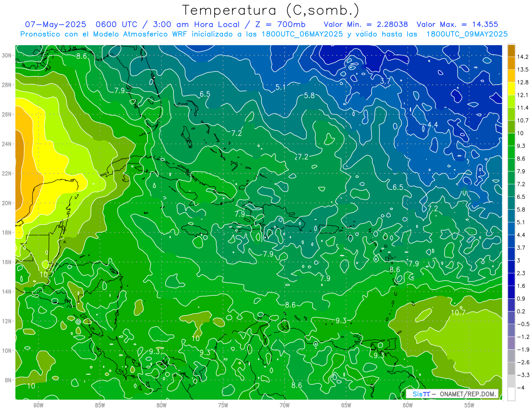Click the '30N' latitude axis label
The width and height of the screenshot is (532, 411).
[7, 55]
